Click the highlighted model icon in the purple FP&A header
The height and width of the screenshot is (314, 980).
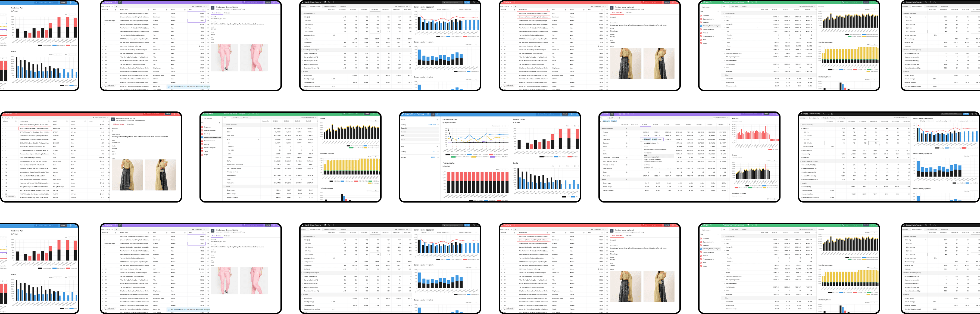(612, 114)
